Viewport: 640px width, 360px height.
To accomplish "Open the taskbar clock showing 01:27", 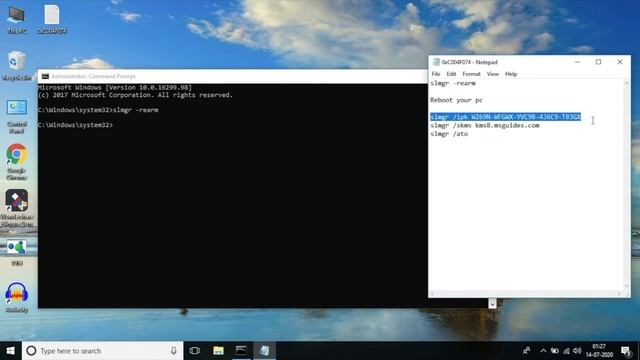I will pos(599,351).
